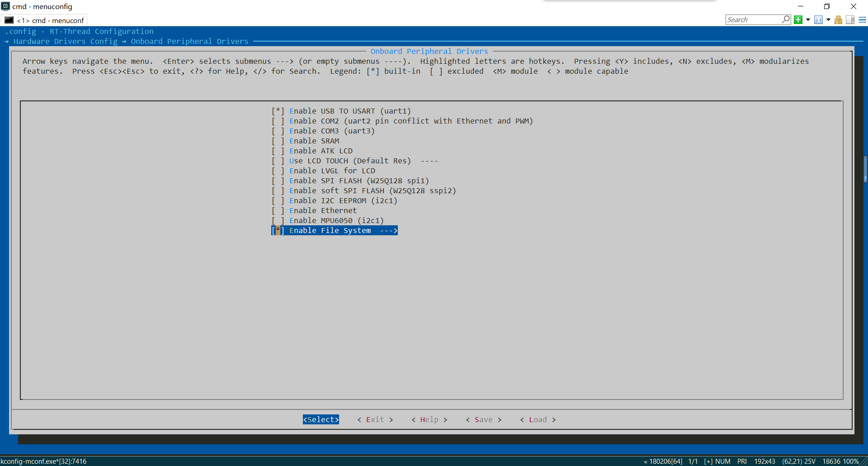Click 'Enable Ethernet' label text
This screenshot has width=868, height=466.
(323, 210)
